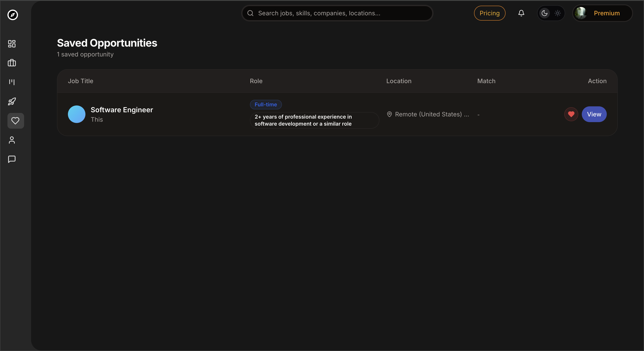Open the Premium account menu
The image size is (644, 351).
[x=602, y=13]
